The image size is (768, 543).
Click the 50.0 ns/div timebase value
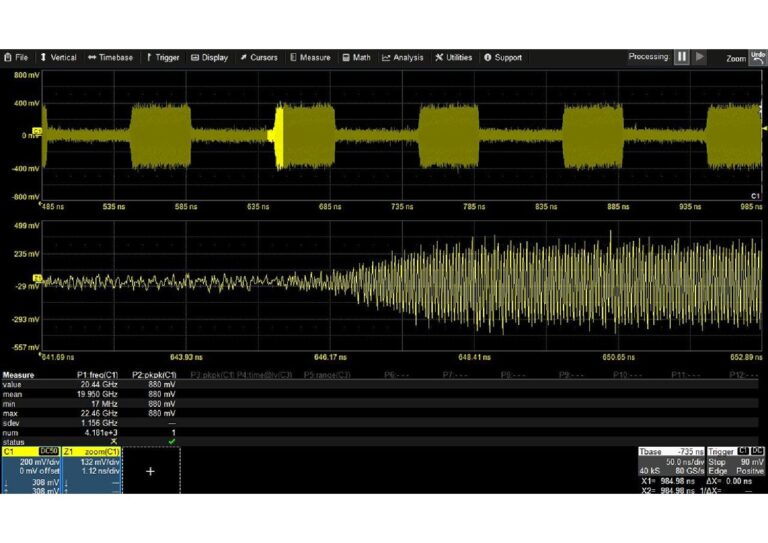tap(685, 462)
